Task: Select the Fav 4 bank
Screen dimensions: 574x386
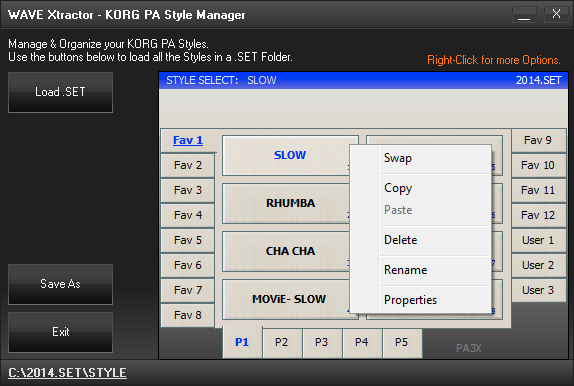Action: [188, 215]
